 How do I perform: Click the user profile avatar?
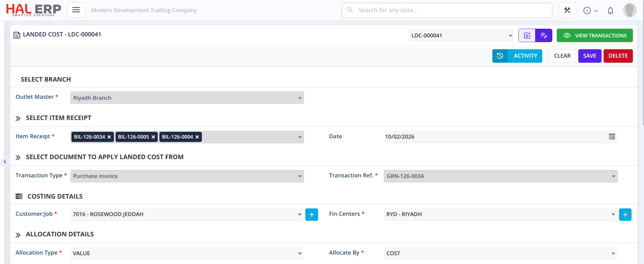[629, 10]
